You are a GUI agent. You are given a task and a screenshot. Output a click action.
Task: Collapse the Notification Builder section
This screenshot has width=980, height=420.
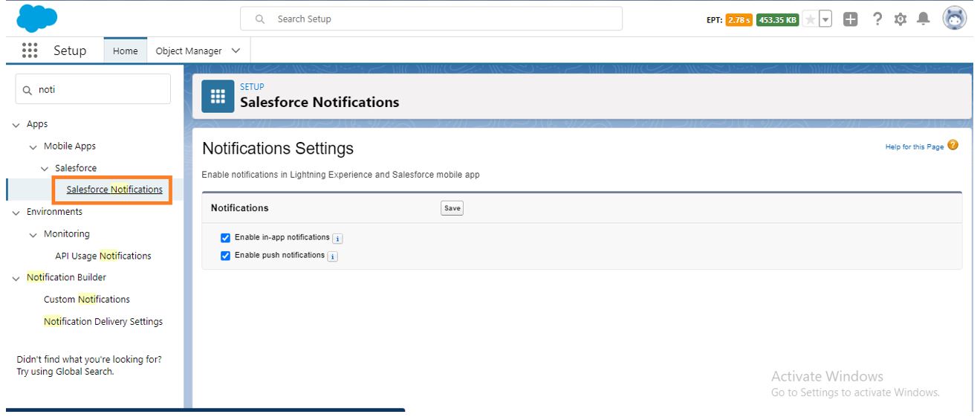(x=16, y=278)
